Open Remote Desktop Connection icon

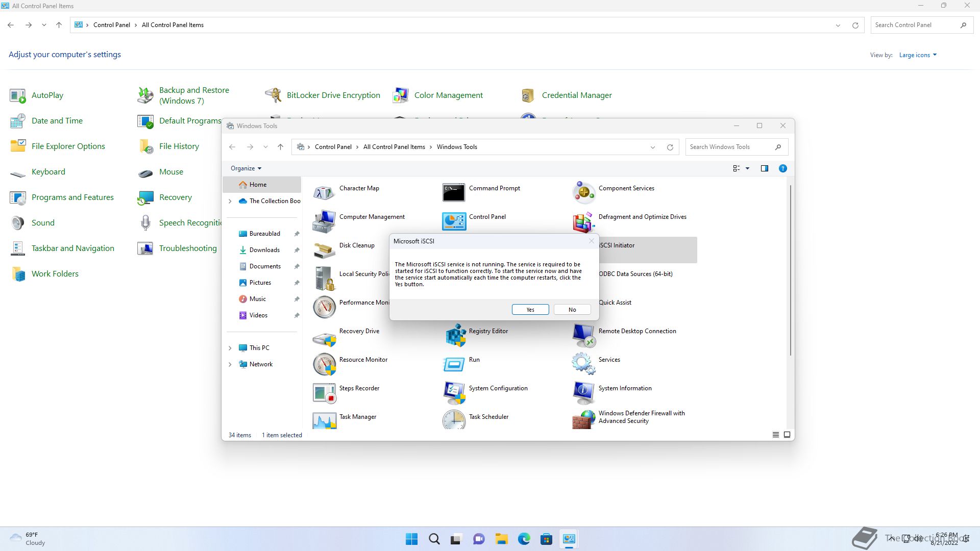583,336
